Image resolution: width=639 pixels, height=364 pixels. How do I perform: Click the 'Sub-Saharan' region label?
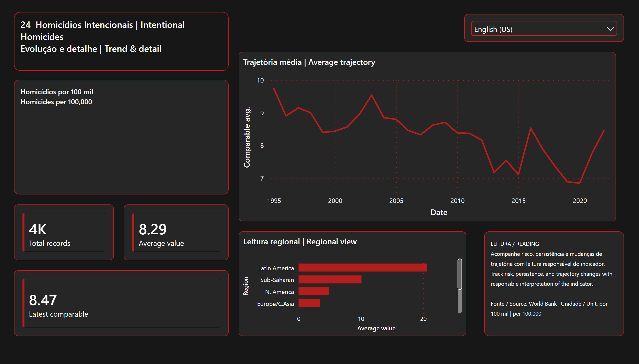pyautogui.click(x=277, y=280)
